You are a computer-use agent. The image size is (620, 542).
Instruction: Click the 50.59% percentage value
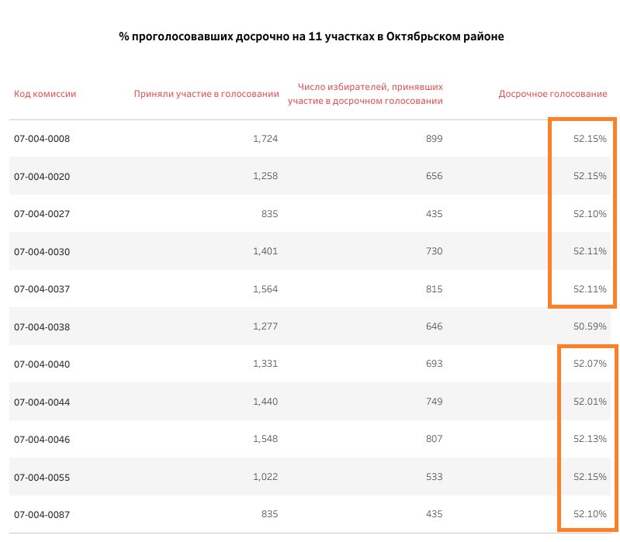coord(590,327)
